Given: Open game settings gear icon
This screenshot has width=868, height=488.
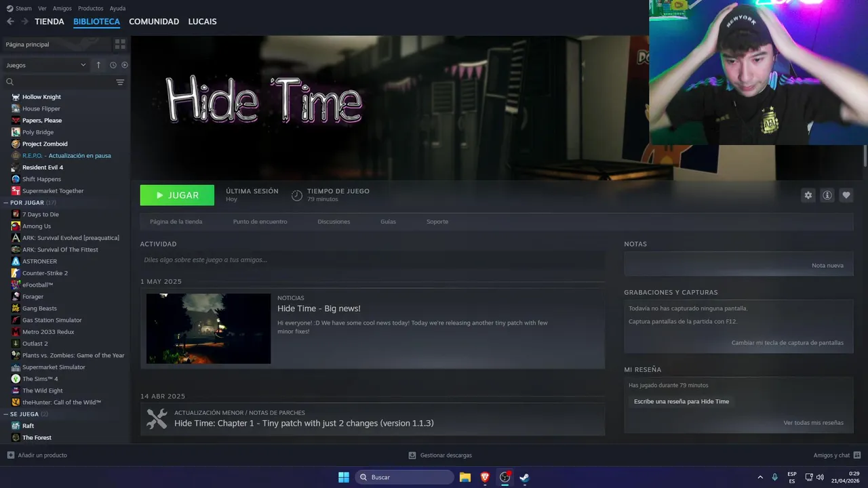Looking at the screenshot, I should click(x=808, y=195).
